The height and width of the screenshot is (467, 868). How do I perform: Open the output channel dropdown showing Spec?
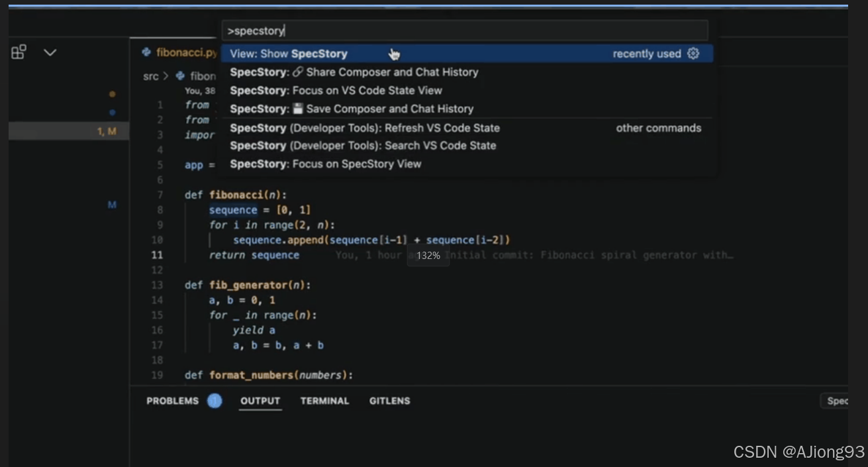point(834,401)
